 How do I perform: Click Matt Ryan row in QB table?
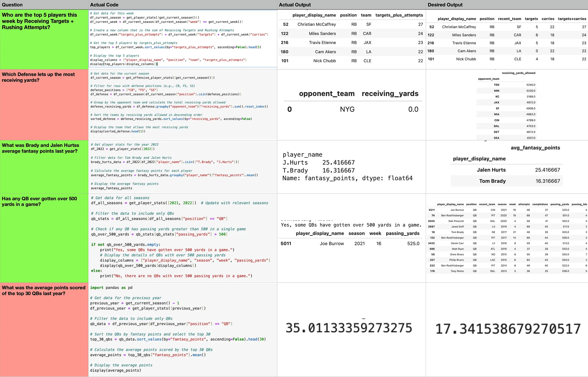pyautogui.click(x=507, y=249)
